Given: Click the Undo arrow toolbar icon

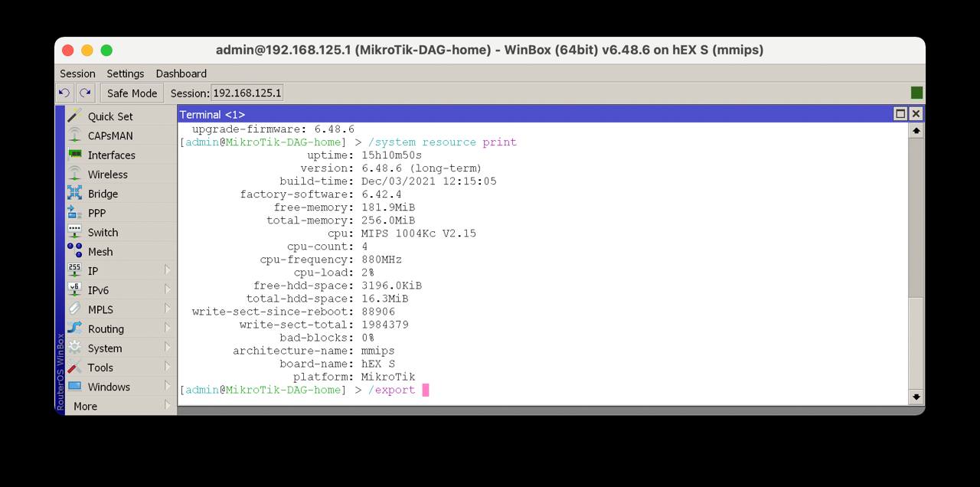Looking at the screenshot, I should pos(64,93).
